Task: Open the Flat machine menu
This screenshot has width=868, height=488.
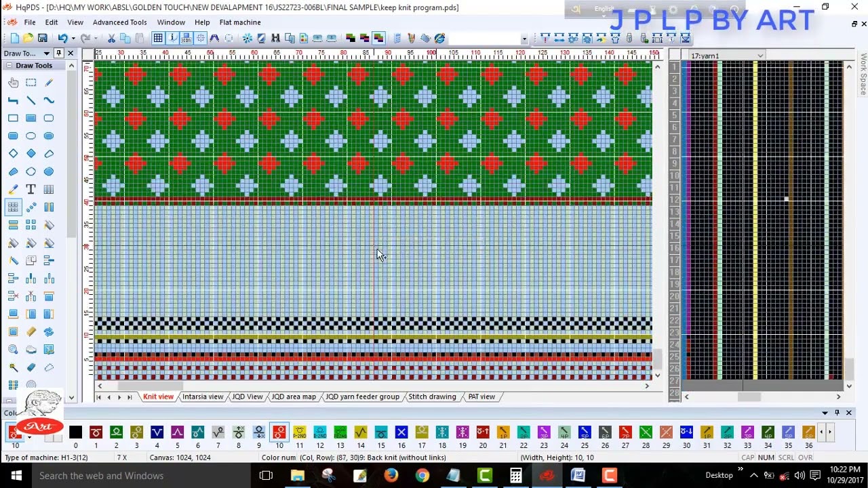Action: (240, 22)
